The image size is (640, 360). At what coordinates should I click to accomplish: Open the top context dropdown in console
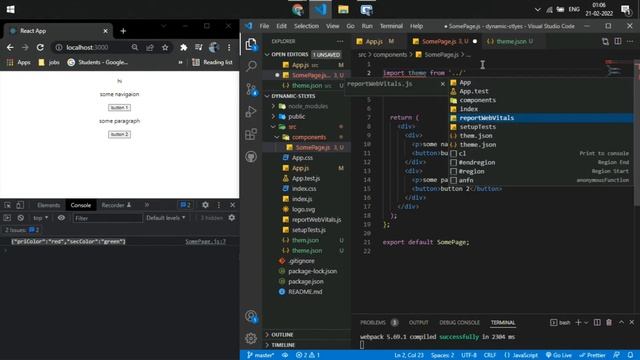click(x=40, y=218)
